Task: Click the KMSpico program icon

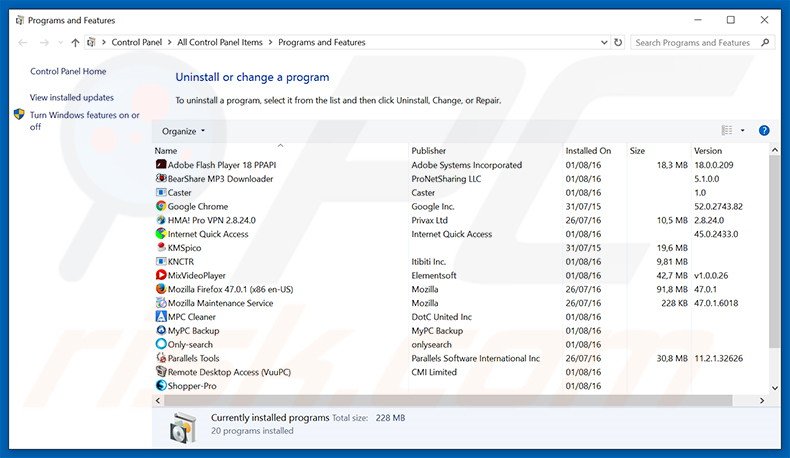Action: (160, 248)
